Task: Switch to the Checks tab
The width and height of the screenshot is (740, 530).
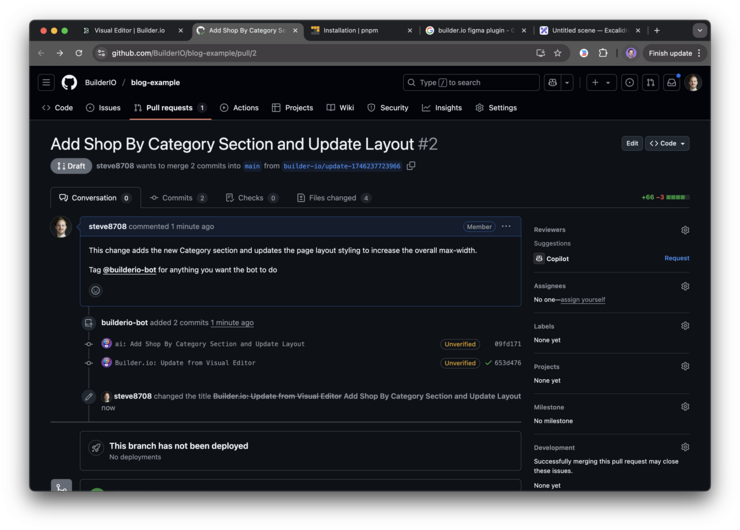Action: tap(252, 198)
